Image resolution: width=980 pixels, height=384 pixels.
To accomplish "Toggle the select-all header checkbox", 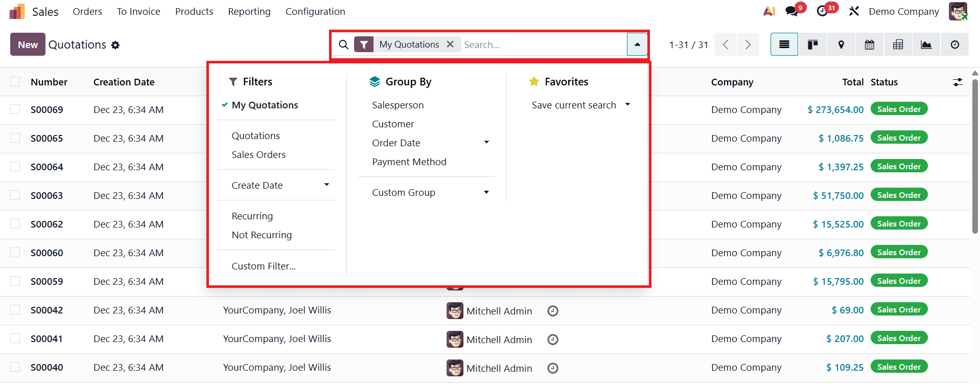I will tap(15, 82).
